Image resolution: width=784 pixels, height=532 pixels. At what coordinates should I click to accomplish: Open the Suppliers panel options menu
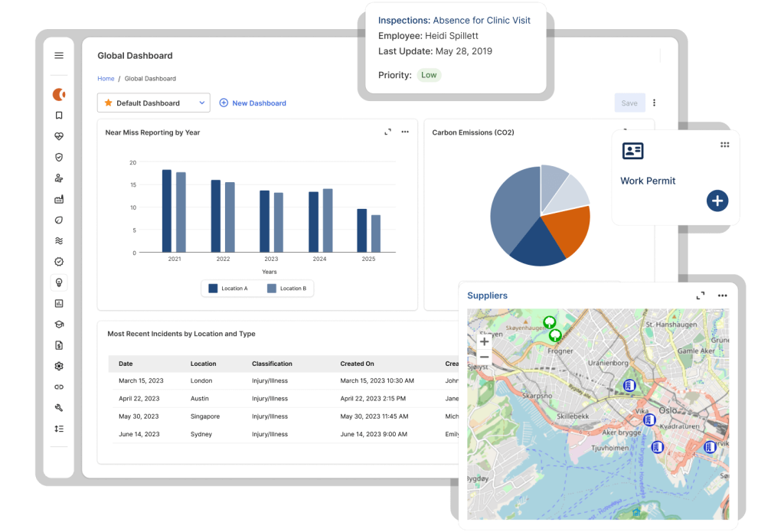(720, 295)
